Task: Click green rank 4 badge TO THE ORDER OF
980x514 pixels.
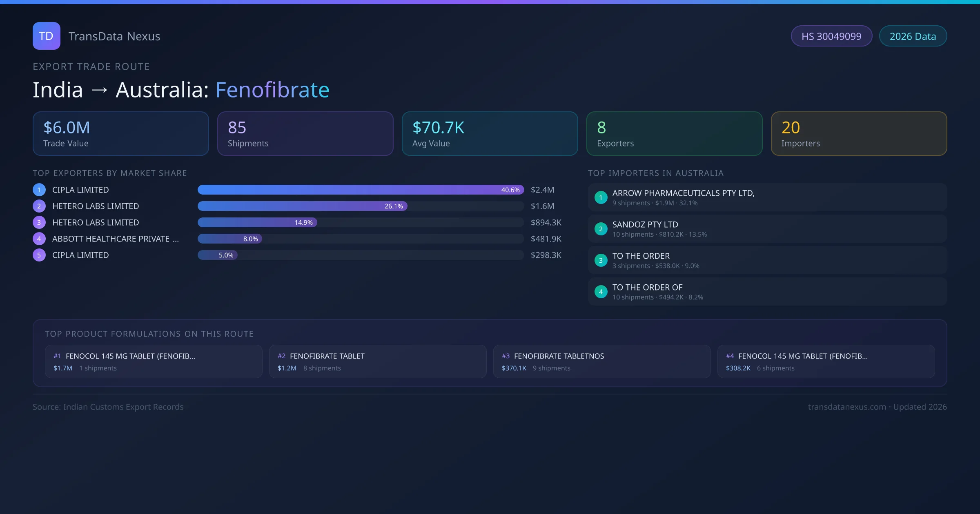Action: click(601, 292)
